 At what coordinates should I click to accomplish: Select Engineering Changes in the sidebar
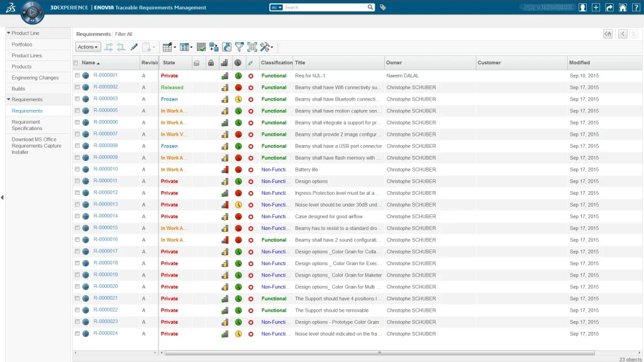(x=35, y=78)
